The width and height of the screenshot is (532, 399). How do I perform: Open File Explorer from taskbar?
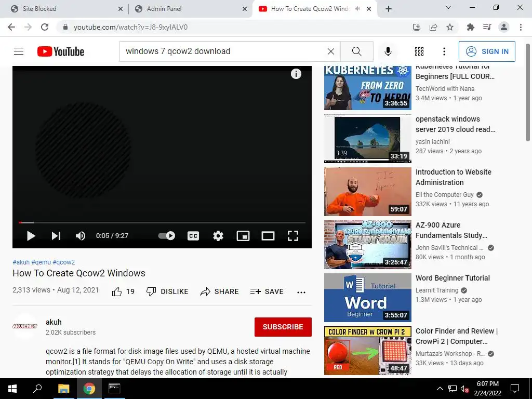click(63, 389)
